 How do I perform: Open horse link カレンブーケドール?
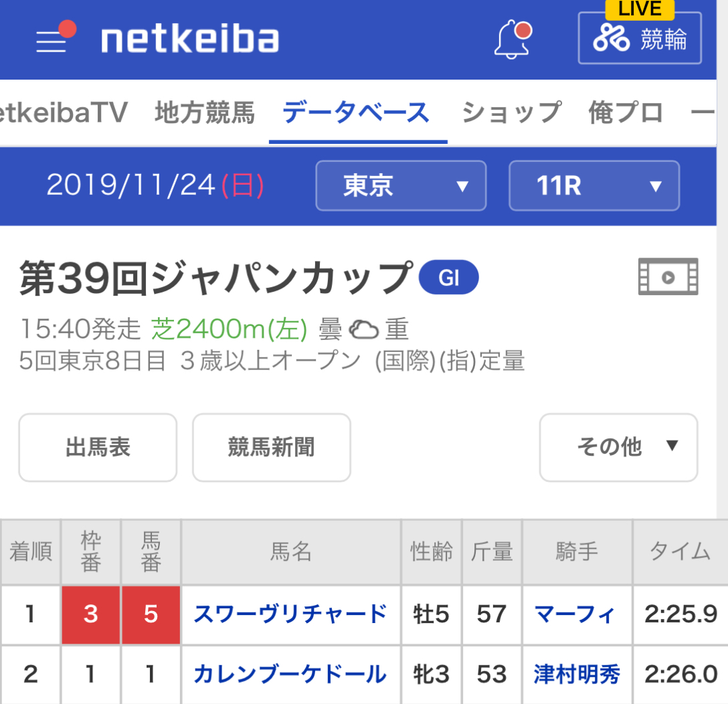tap(290, 675)
